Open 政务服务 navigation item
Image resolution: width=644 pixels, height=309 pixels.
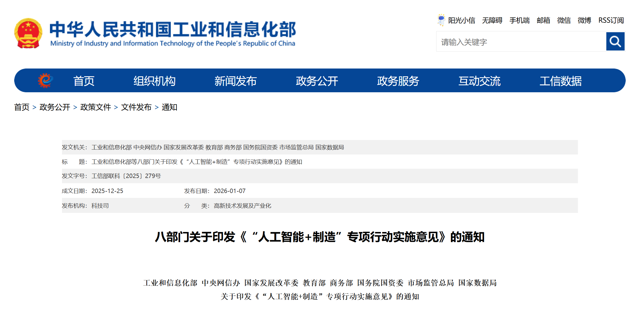pyautogui.click(x=398, y=81)
